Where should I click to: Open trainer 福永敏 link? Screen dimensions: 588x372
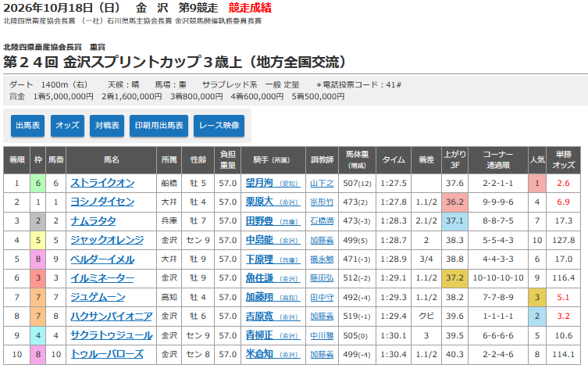322,259
